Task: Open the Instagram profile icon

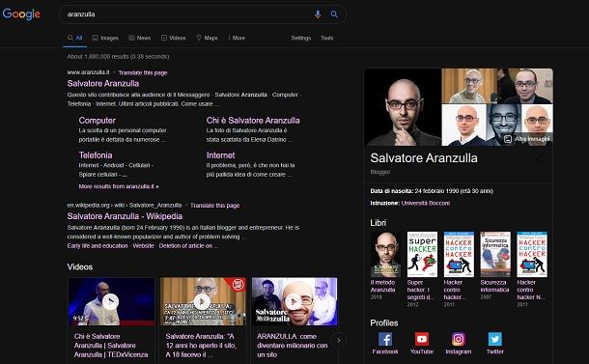Action: pos(459,339)
